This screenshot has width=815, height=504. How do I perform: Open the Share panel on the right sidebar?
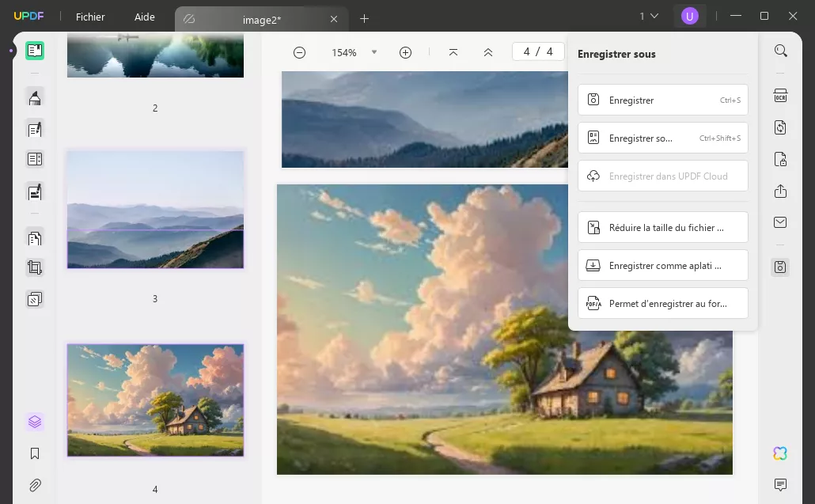point(780,191)
